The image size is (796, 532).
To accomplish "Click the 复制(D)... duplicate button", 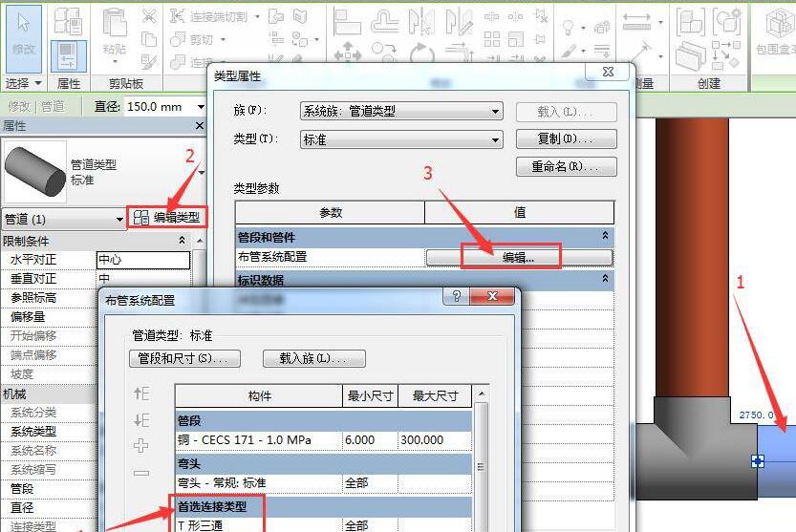I will coord(566,138).
